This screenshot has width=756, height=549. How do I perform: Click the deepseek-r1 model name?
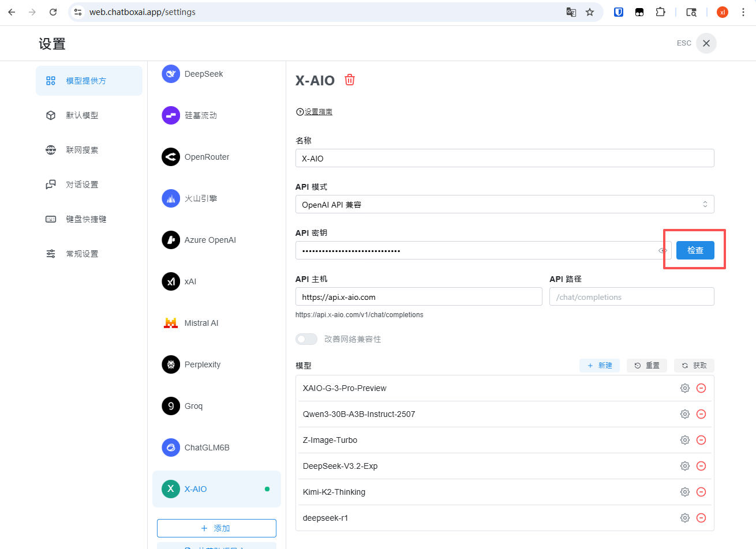pyautogui.click(x=325, y=518)
